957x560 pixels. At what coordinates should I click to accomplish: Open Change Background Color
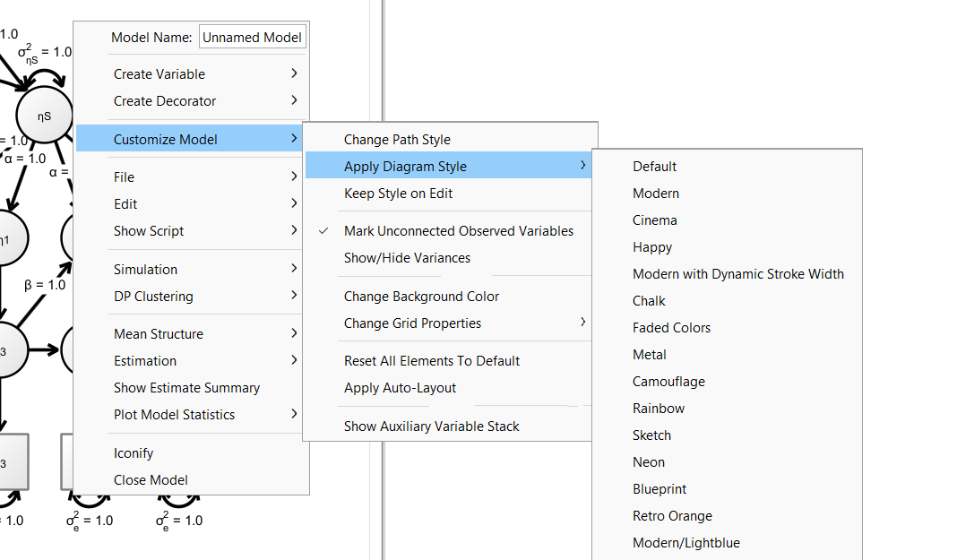pos(421,297)
